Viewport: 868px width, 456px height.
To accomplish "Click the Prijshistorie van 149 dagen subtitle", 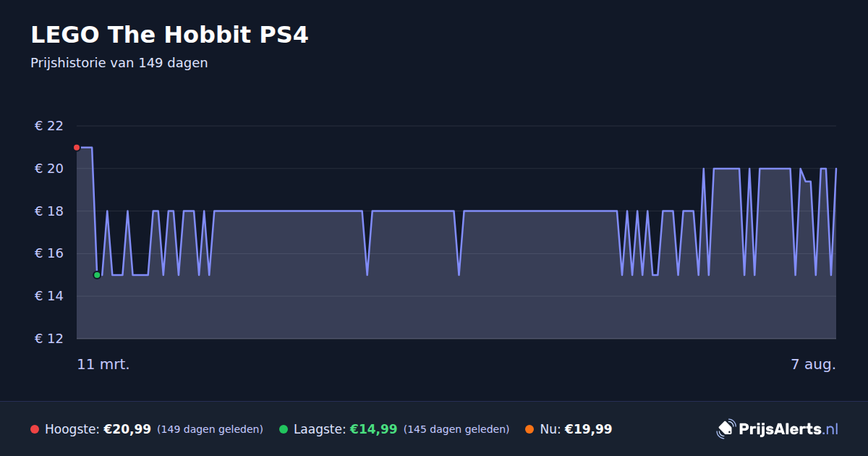I will tap(119, 63).
